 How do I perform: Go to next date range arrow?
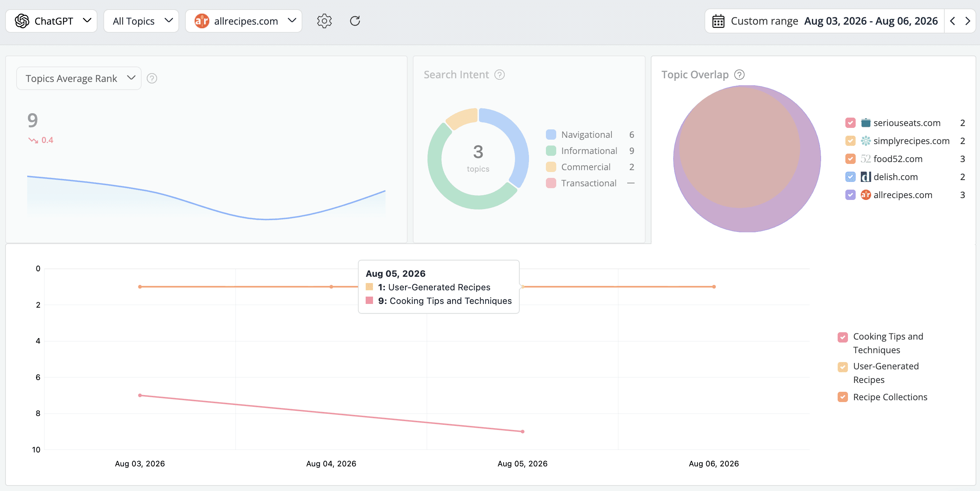(967, 21)
